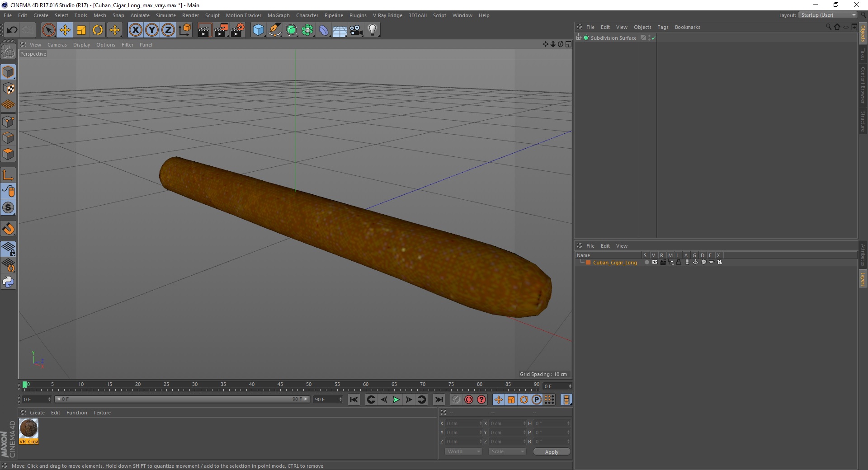
Task: Toggle Cuban_Cigar_Long layer visibility eye
Action: pos(655,262)
